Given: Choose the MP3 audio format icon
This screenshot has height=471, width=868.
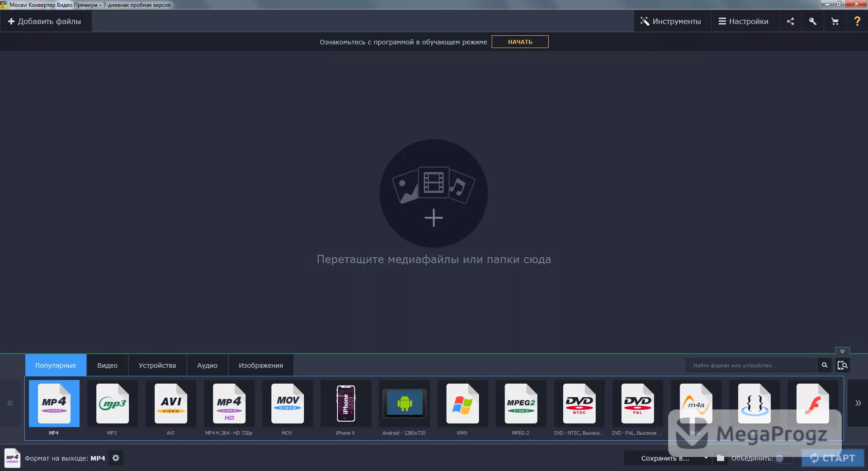Looking at the screenshot, I should click(112, 404).
